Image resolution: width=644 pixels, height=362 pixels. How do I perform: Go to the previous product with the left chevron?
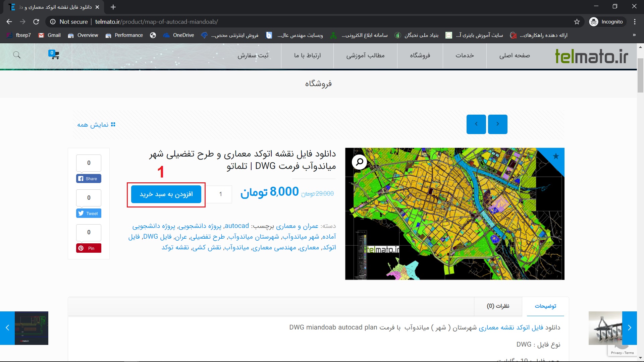pyautogui.click(x=476, y=124)
